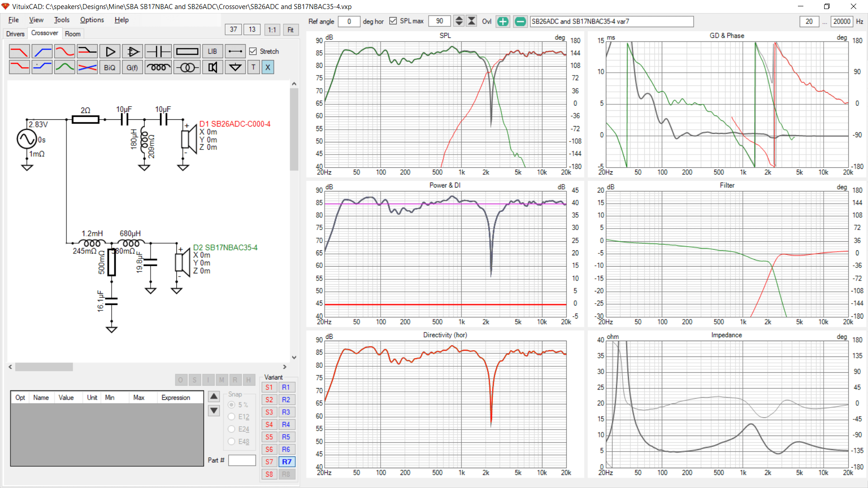Click the Ref angle input field

point(349,21)
